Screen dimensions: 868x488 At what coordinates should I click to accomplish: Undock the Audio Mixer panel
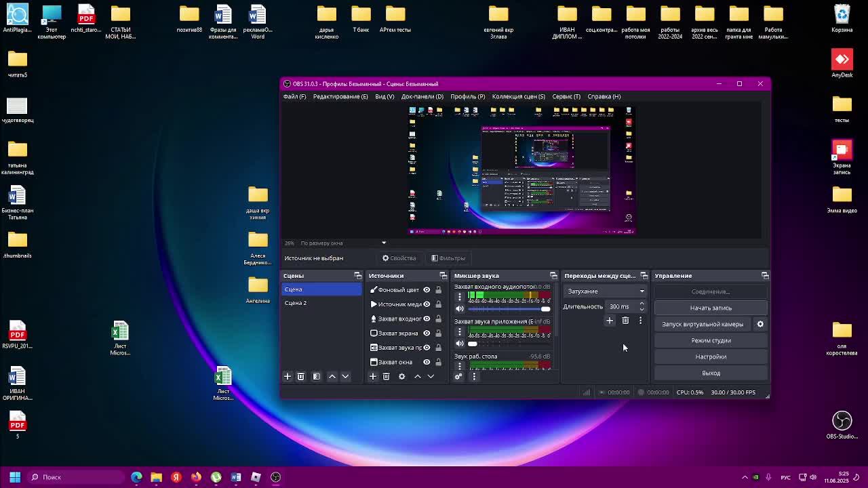tap(553, 276)
